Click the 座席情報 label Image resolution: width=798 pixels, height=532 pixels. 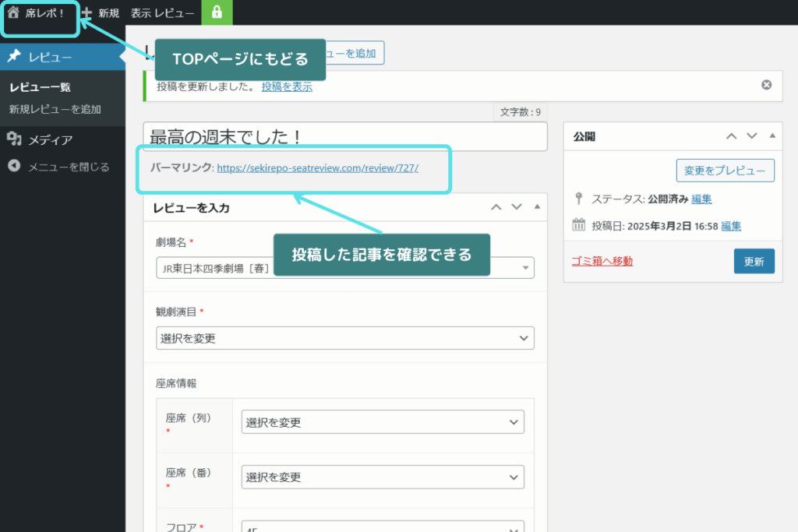pos(176,383)
